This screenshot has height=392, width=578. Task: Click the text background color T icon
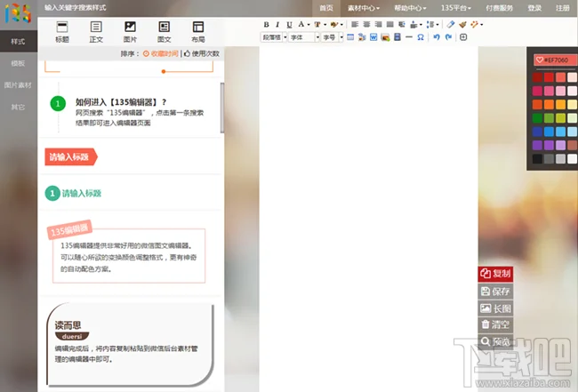point(317,24)
